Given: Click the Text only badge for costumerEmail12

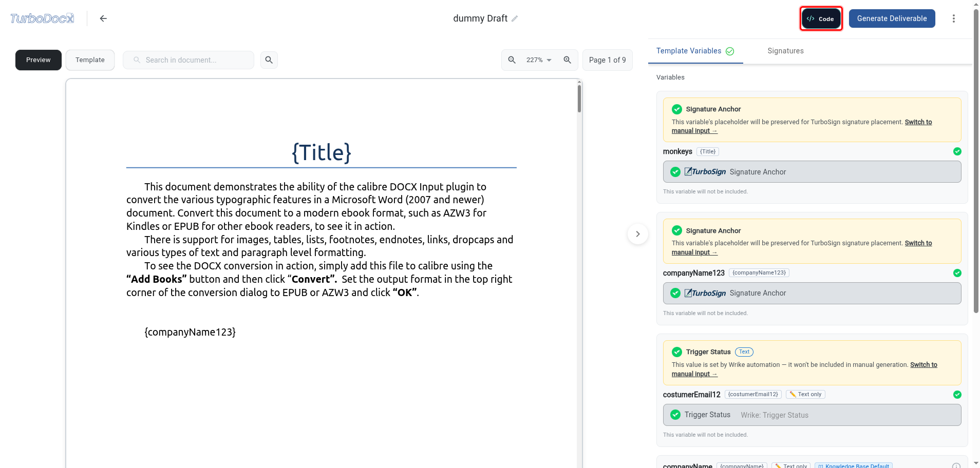Looking at the screenshot, I should coord(805,395).
